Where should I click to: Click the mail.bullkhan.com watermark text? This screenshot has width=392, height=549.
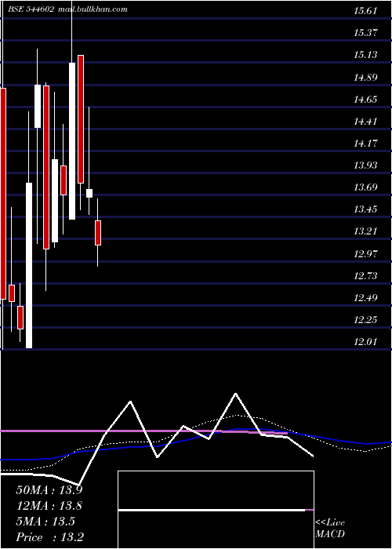pyautogui.click(x=92, y=9)
